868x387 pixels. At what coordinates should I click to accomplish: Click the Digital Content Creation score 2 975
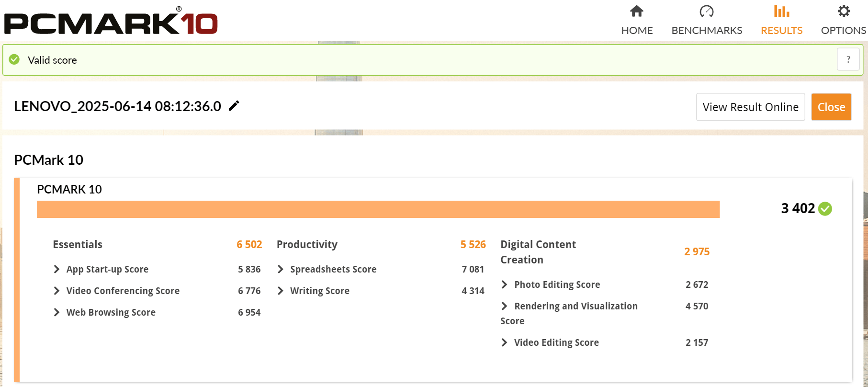click(697, 251)
